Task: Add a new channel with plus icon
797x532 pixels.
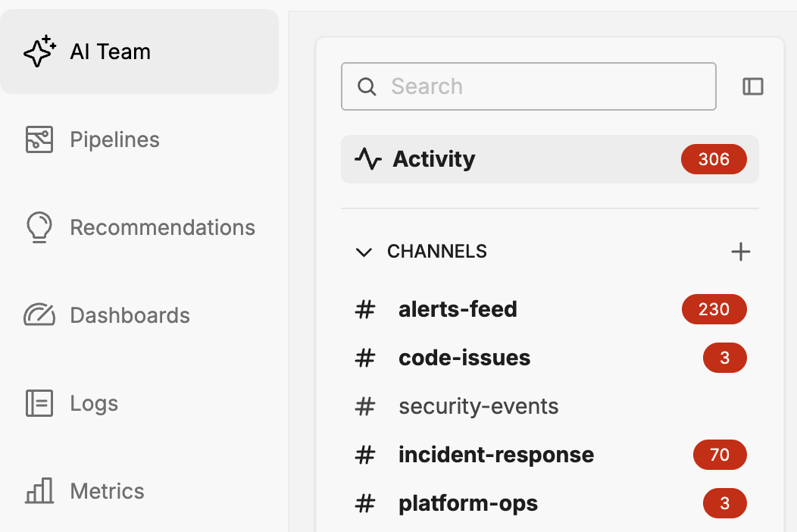Action: click(x=740, y=252)
